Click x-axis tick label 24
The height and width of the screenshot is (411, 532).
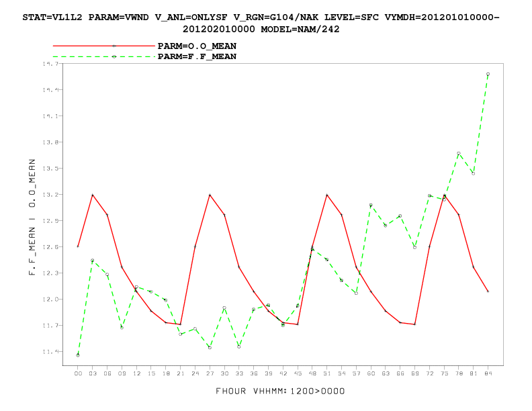(195, 373)
